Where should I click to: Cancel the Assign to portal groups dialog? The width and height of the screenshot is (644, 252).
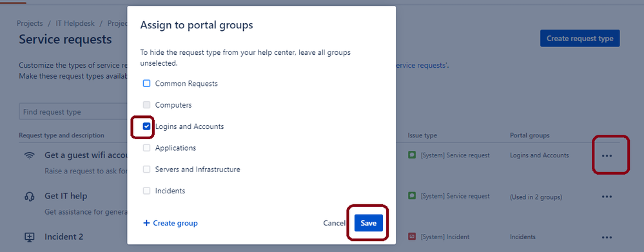[334, 223]
